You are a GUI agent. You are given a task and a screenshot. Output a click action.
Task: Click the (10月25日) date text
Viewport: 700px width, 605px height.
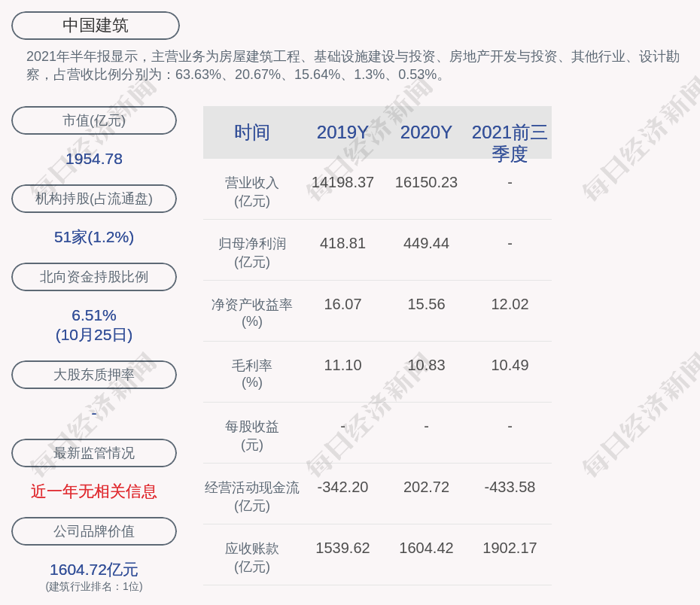click(x=94, y=335)
